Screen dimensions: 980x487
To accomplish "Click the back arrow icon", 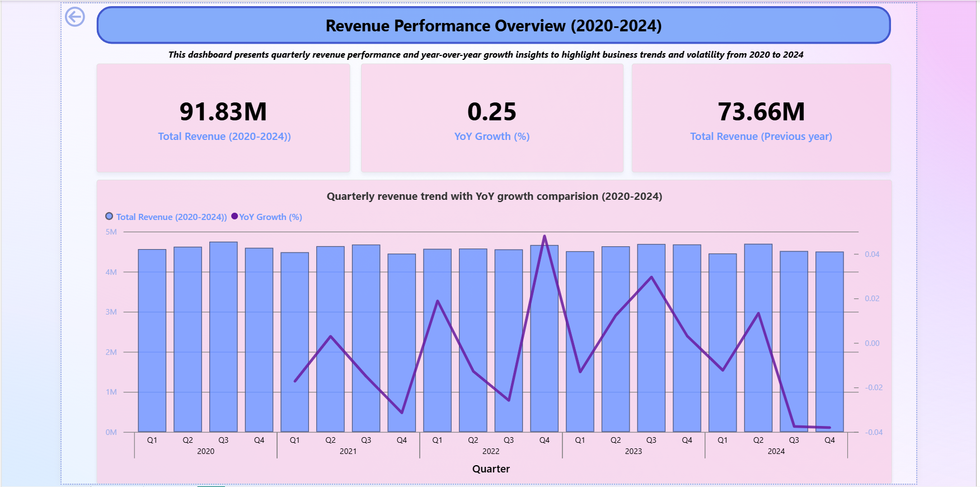I will [x=75, y=17].
